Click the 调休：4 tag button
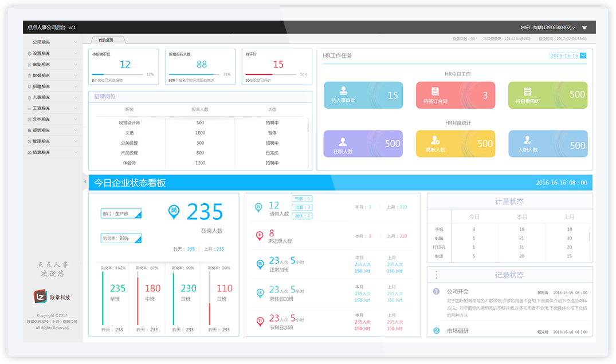The height and width of the screenshot is (364, 616). pos(302,216)
